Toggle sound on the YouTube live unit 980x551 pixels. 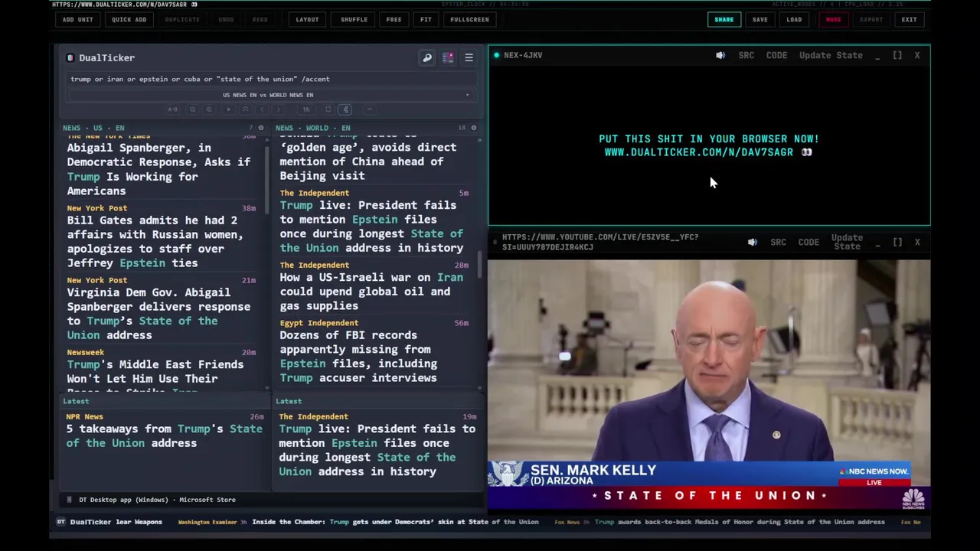[753, 242]
